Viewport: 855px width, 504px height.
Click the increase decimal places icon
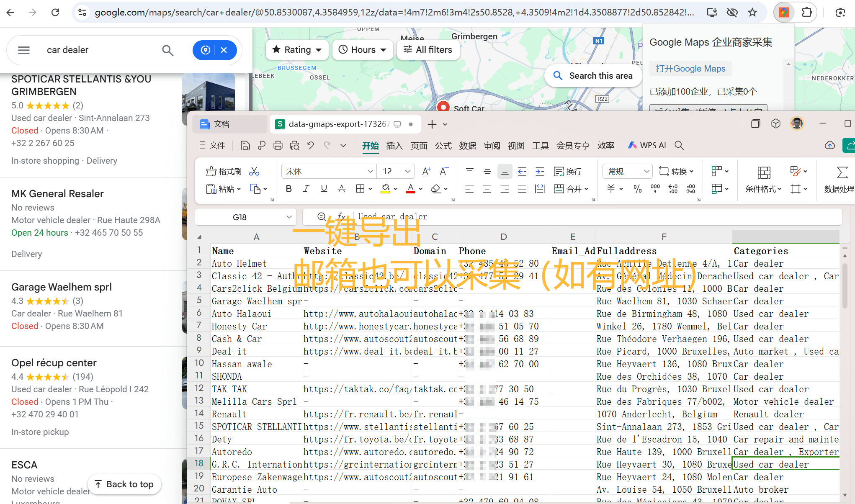[x=673, y=189]
